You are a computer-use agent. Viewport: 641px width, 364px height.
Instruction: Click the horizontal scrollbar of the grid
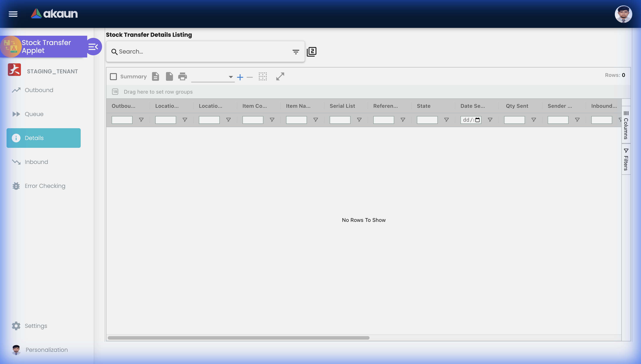(239, 338)
